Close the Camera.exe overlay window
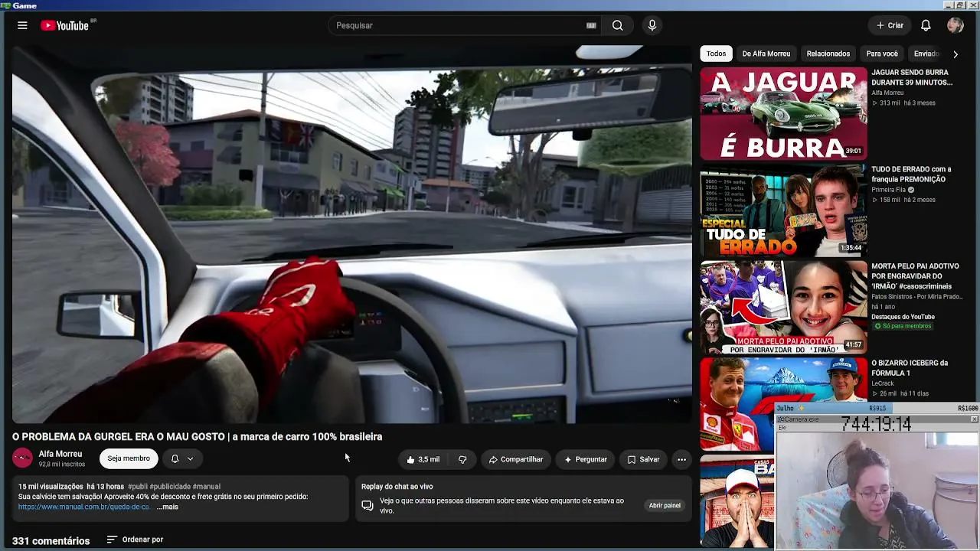Screen dimensions: 980x551 coord(974,419)
